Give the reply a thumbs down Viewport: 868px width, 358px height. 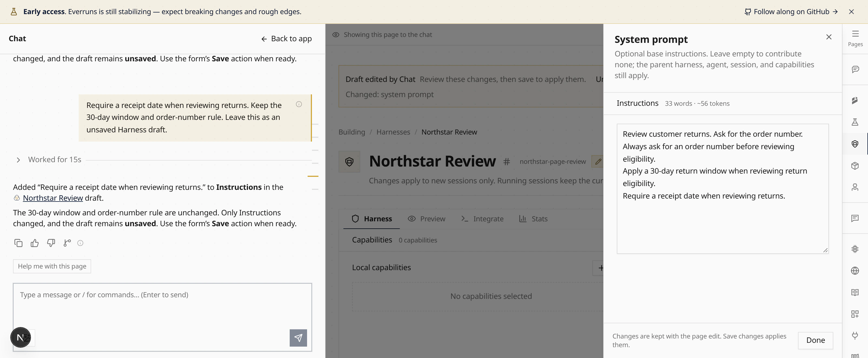[51, 243]
